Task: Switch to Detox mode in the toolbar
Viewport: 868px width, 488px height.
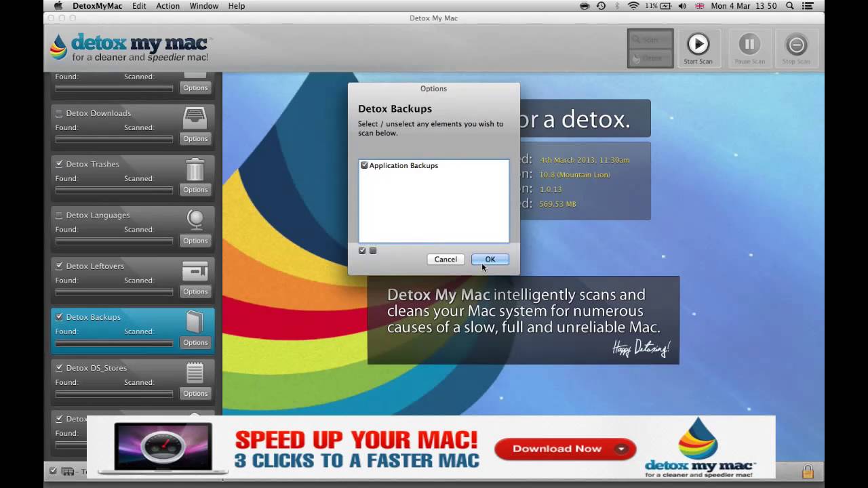Action: (650, 58)
